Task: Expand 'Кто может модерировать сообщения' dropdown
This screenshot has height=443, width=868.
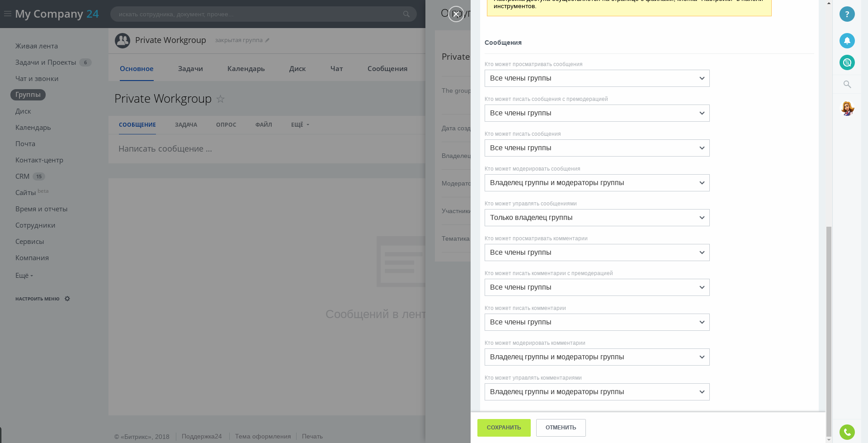Action: coord(597,183)
